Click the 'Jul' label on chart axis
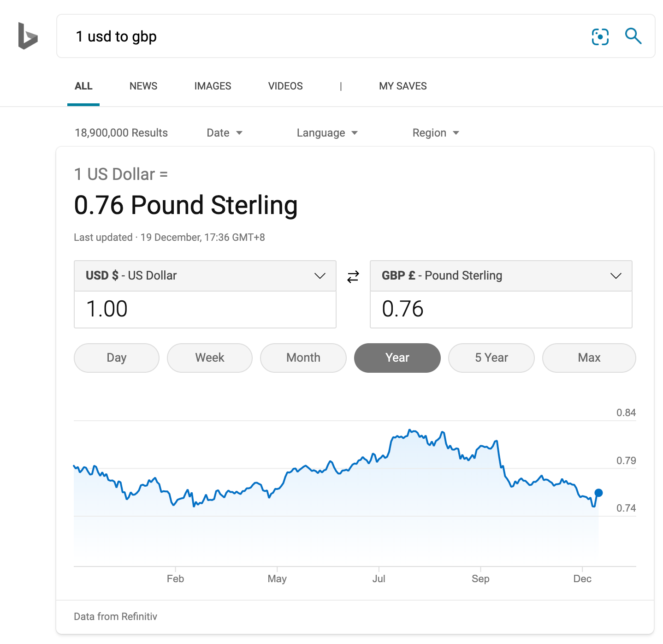The image size is (663, 644). coord(379,579)
